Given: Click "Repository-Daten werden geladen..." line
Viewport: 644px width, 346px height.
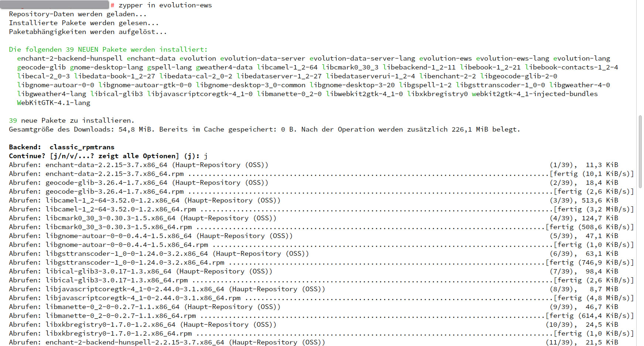Looking at the screenshot, I should [x=78, y=14].
